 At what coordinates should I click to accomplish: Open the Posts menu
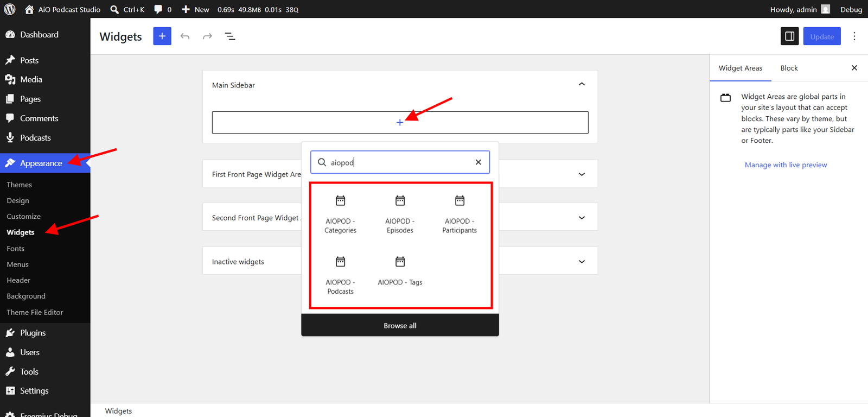(45, 60)
